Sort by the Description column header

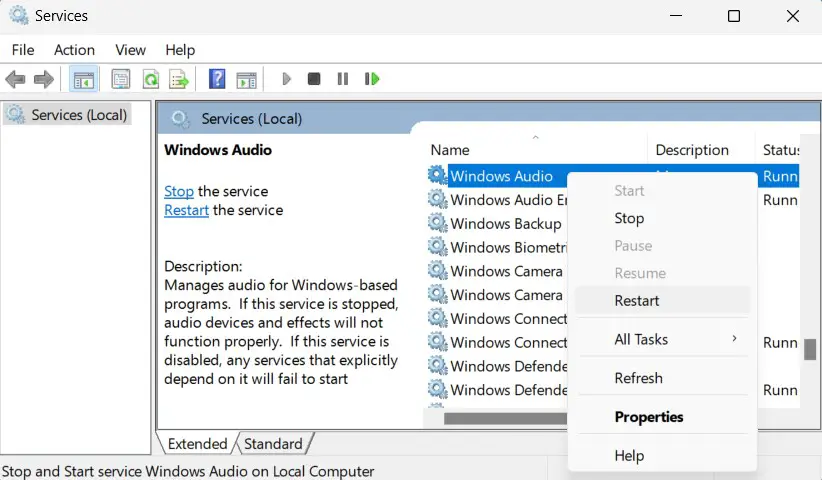point(701,150)
